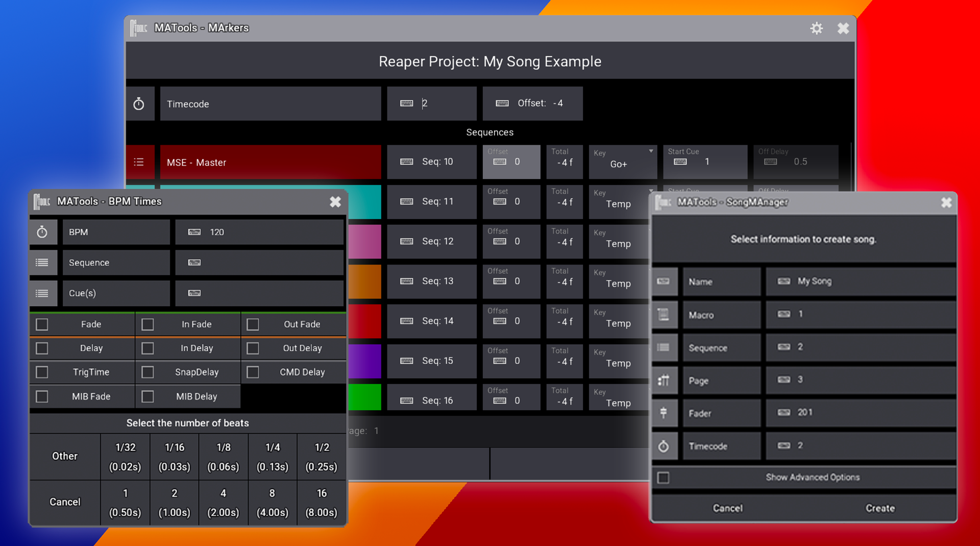Close the SongMAnager window
Image resolution: width=980 pixels, height=546 pixels.
[x=946, y=203]
